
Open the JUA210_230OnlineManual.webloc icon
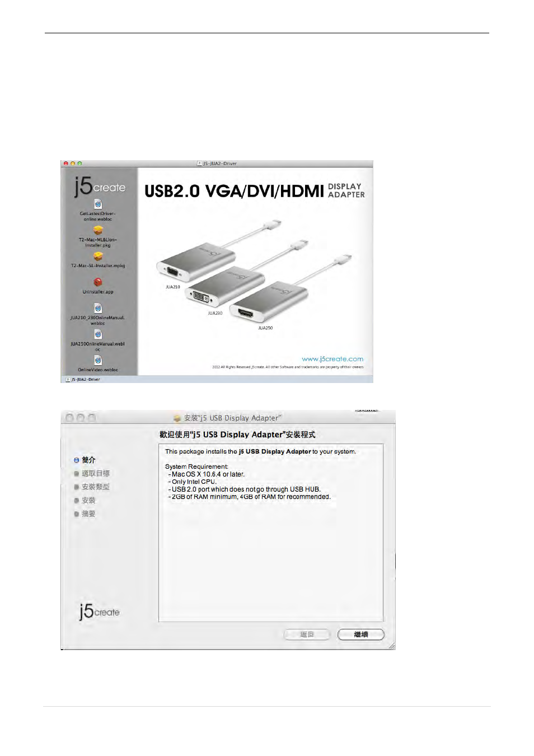tap(98, 308)
